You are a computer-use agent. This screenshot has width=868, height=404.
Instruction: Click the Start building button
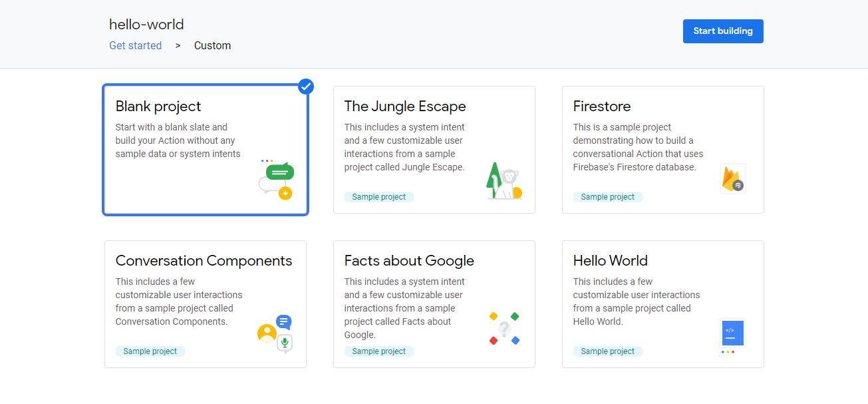[x=723, y=31]
